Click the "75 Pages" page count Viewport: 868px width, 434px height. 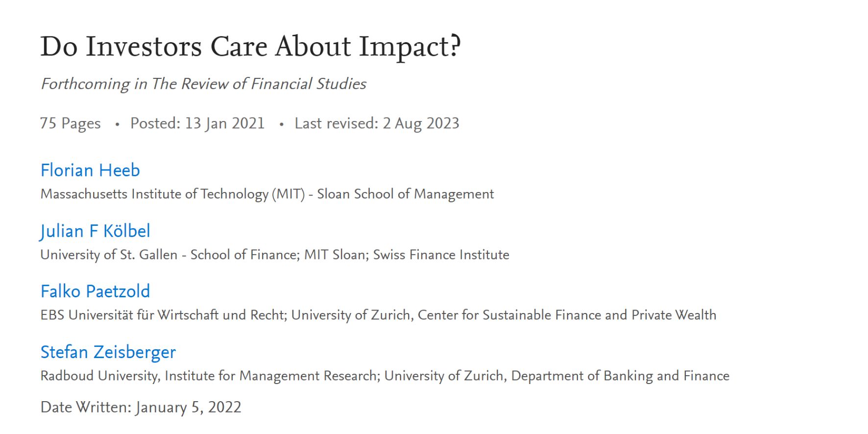click(x=71, y=123)
